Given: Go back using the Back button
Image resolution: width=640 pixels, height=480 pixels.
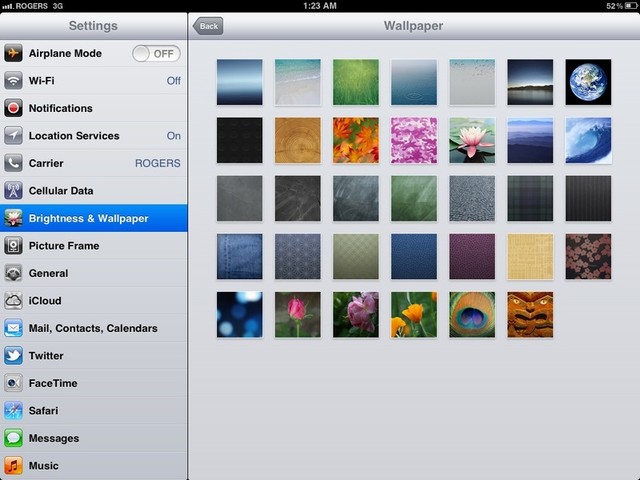Looking at the screenshot, I should pyautogui.click(x=208, y=26).
